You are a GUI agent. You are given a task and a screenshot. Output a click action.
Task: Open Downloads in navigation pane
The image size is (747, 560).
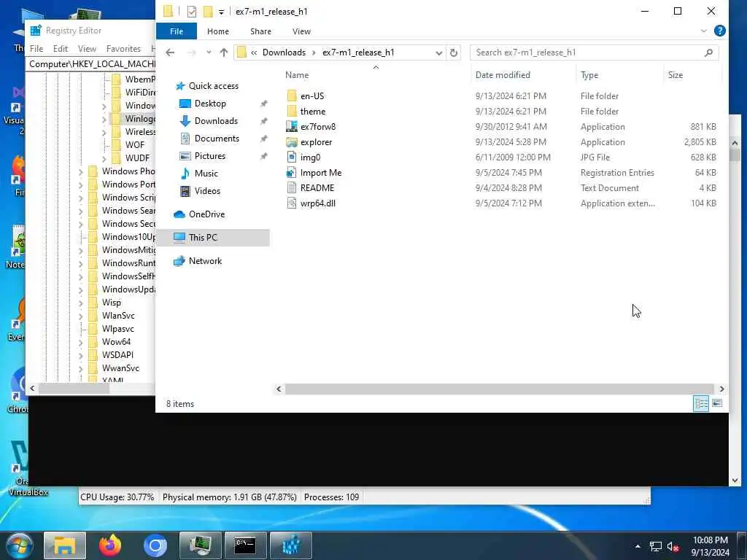coord(216,121)
